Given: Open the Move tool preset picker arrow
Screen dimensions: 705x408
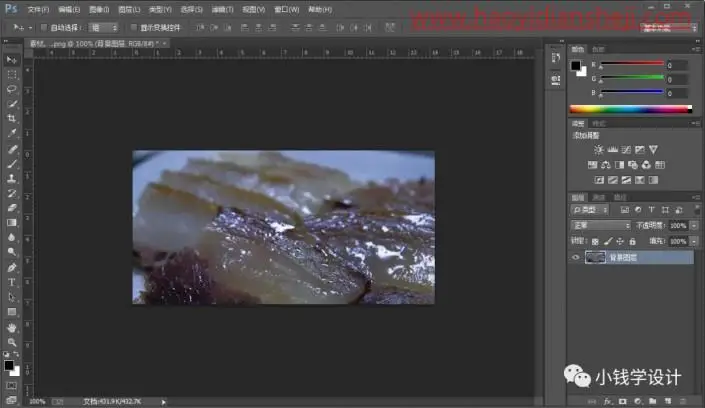Looking at the screenshot, I should tap(30, 28).
